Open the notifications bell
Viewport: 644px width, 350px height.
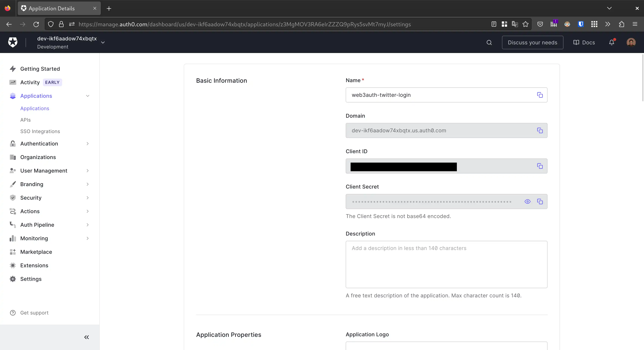click(x=611, y=42)
